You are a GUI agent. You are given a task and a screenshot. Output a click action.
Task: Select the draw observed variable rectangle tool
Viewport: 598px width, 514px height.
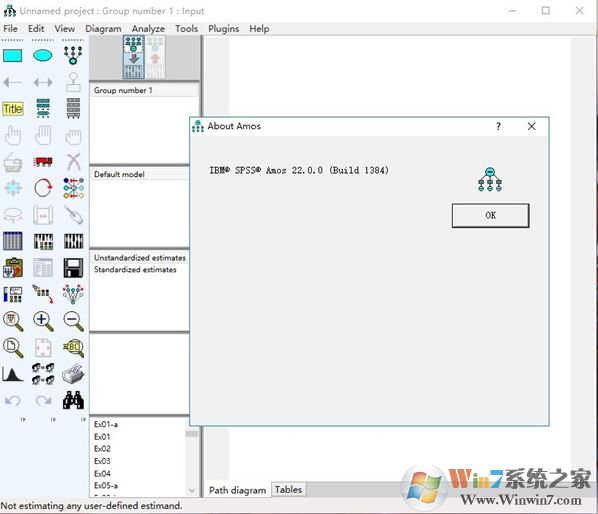(x=13, y=56)
